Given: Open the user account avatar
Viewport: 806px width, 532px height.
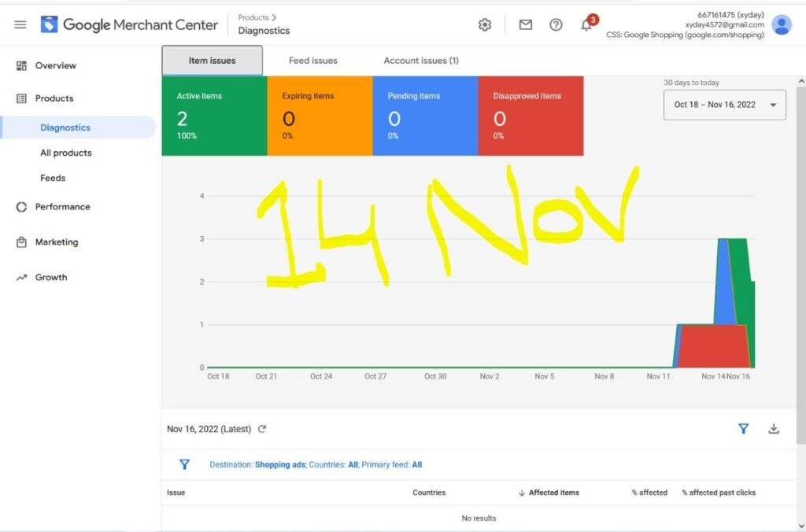Looking at the screenshot, I should pyautogui.click(x=782, y=24).
